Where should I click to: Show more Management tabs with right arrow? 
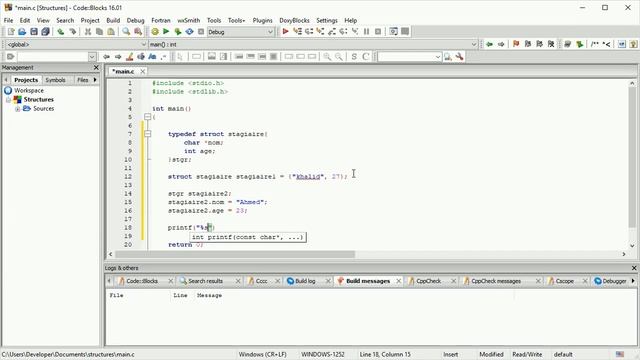click(x=95, y=80)
